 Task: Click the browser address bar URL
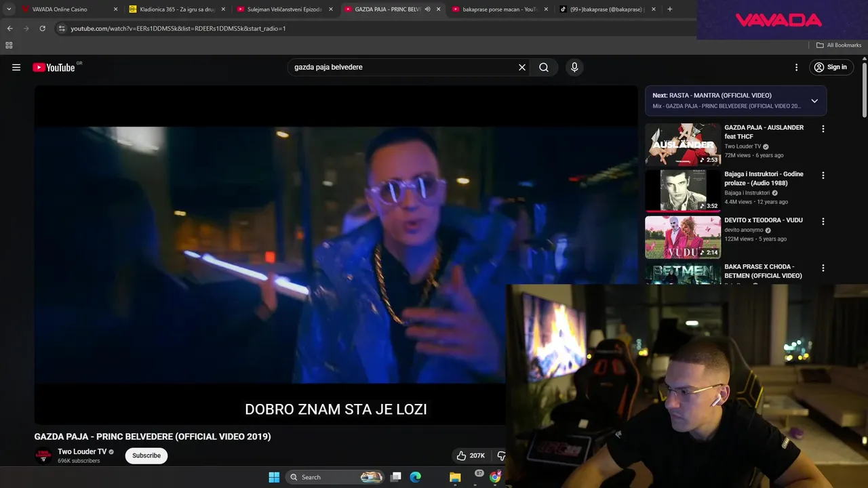(x=178, y=28)
